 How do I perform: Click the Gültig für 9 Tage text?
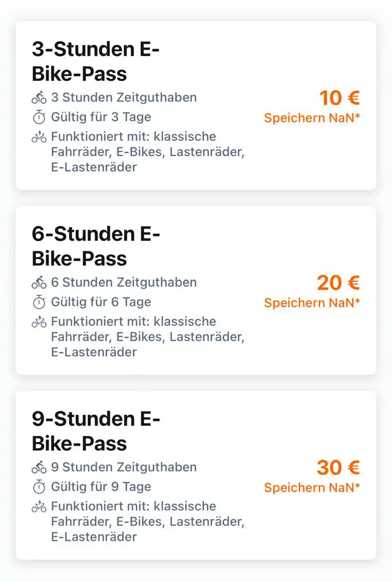pyautogui.click(x=101, y=487)
